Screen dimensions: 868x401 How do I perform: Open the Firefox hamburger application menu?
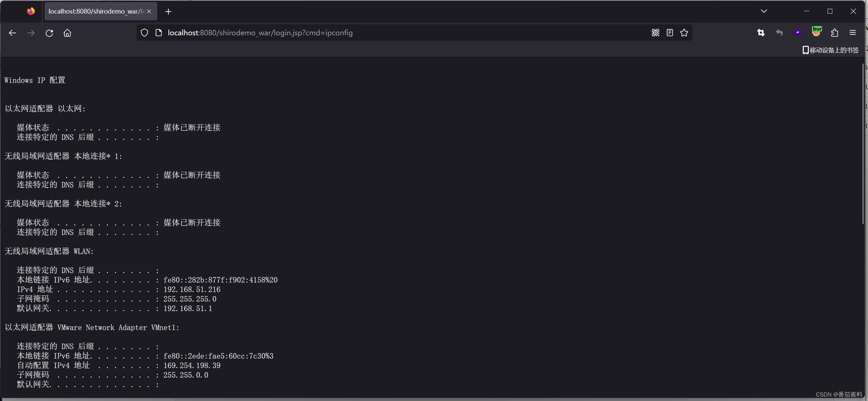pyautogui.click(x=853, y=33)
